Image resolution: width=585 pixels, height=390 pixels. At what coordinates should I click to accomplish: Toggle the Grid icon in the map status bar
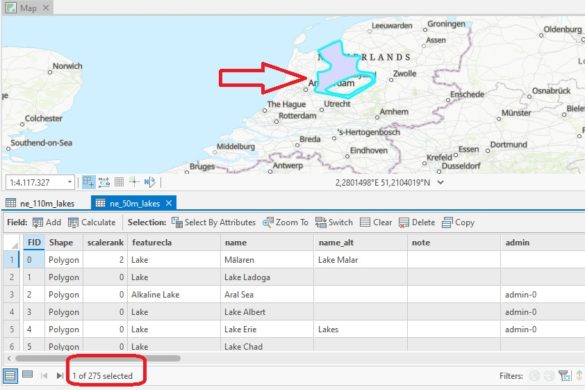click(119, 182)
